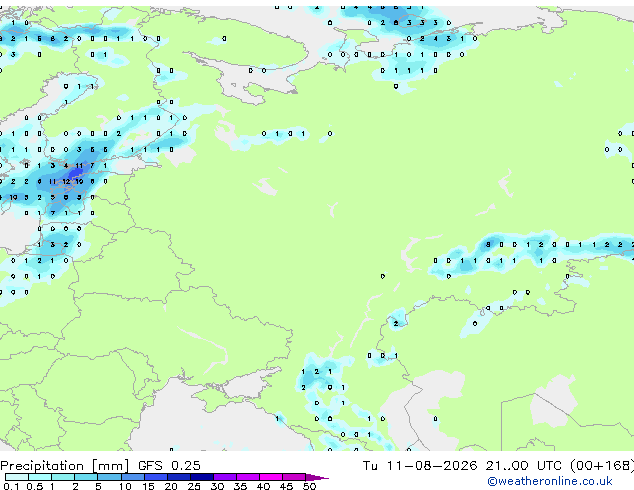The image size is (634, 490).
Task: Click the '21..00 UTC' time label
Action: tap(524, 466)
